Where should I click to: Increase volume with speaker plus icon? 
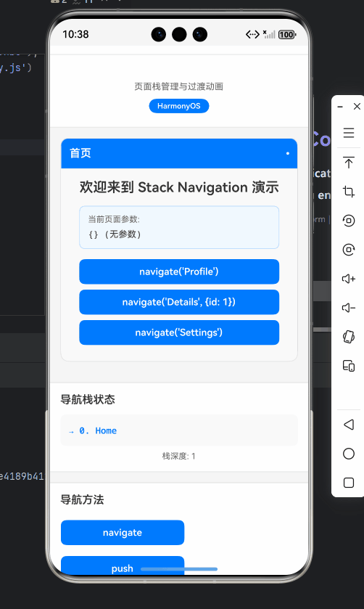point(349,279)
